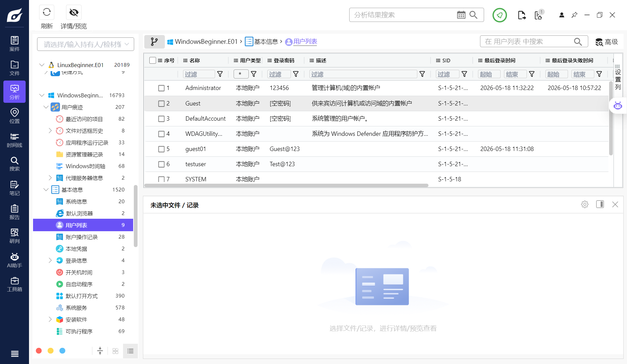Click the magnifier icon in 分析结果搜索 box
The height and width of the screenshot is (364, 627).
[x=474, y=15]
